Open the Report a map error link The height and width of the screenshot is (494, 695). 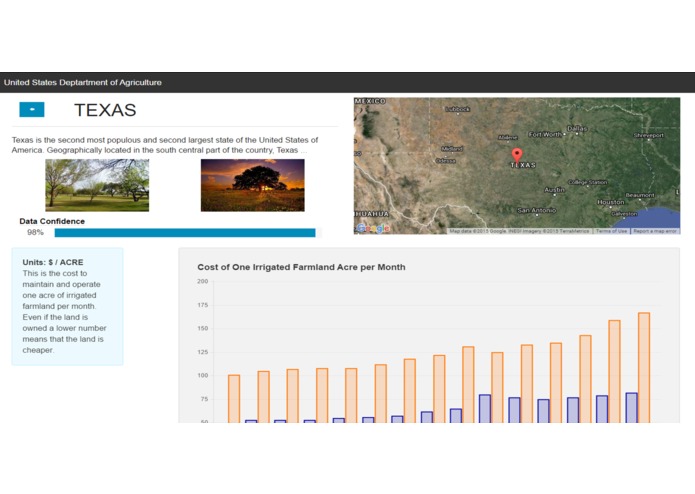pyautogui.click(x=655, y=231)
